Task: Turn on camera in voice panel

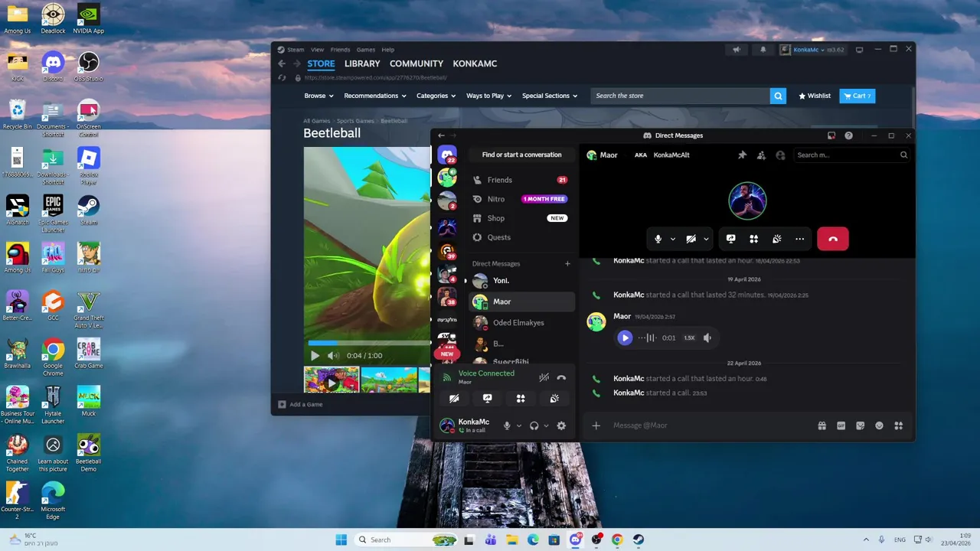Action: pyautogui.click(x=454, y=399)
